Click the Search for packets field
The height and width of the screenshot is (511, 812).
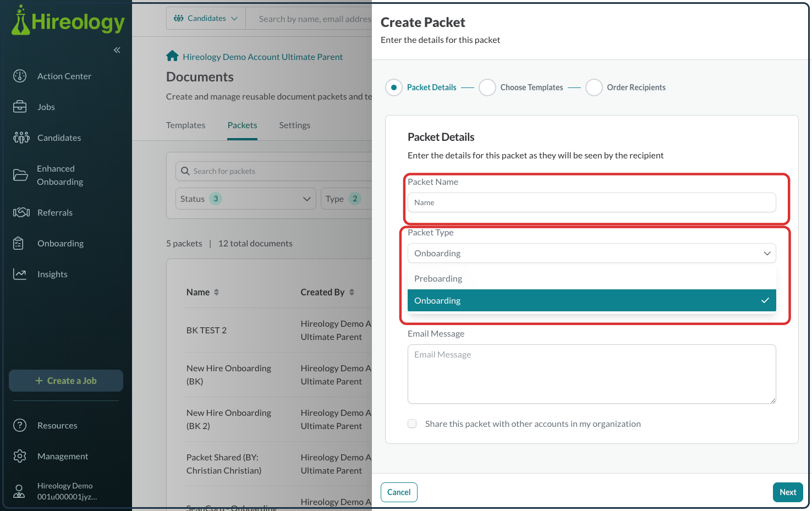(275, 171)
